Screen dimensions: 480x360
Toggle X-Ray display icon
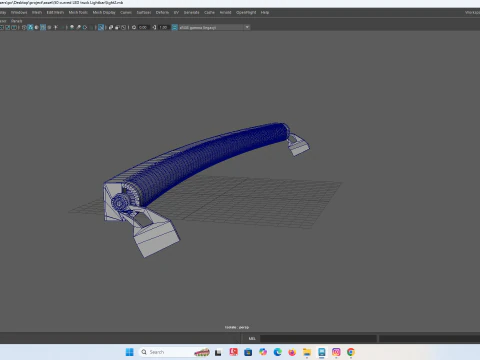click(x=110, y=27)
